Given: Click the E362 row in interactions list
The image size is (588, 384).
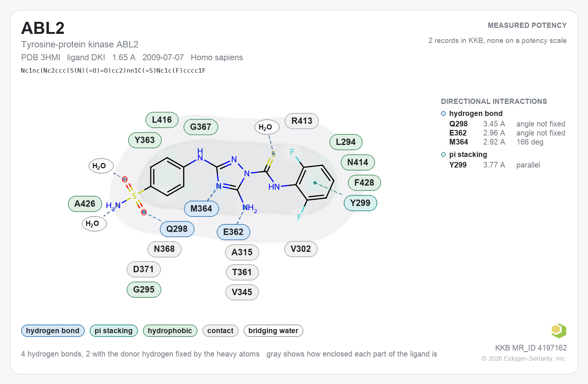Looking at the screenshot, I should click(x=507, y=133).
